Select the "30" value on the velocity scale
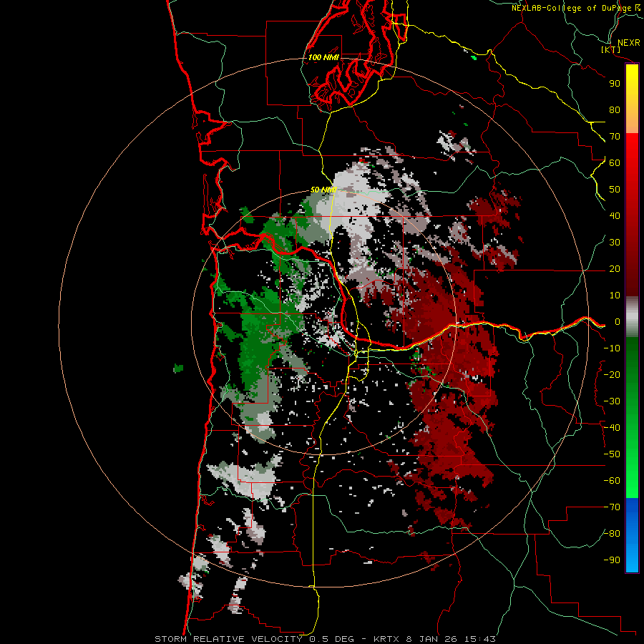This screenshot has height=644, width=644. click(x=615, y=243)
